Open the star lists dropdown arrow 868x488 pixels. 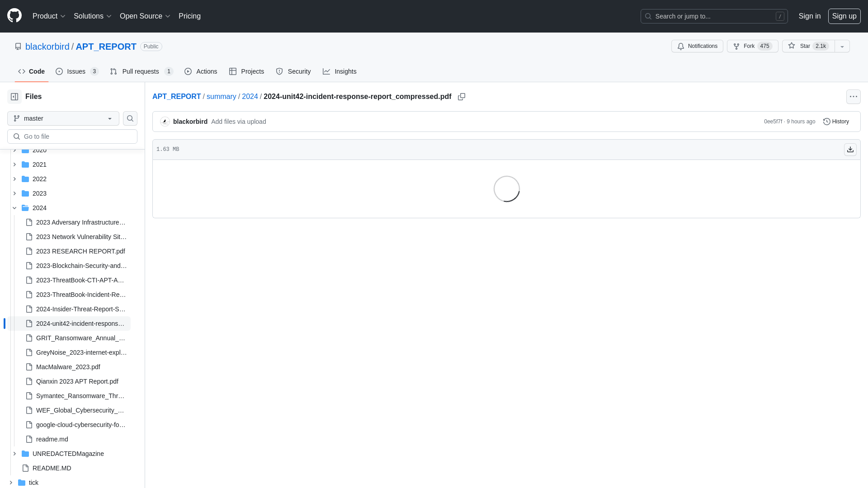click(842, 46)
